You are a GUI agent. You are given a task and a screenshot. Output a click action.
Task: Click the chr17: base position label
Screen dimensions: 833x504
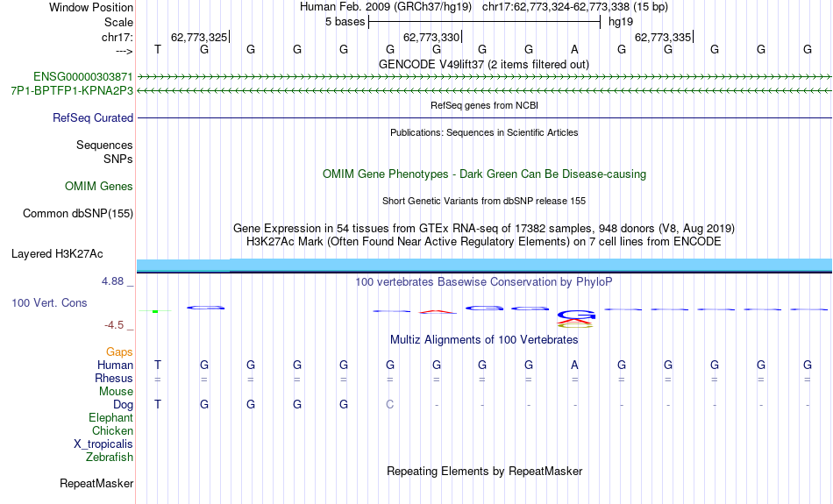(x=117, y=37)
